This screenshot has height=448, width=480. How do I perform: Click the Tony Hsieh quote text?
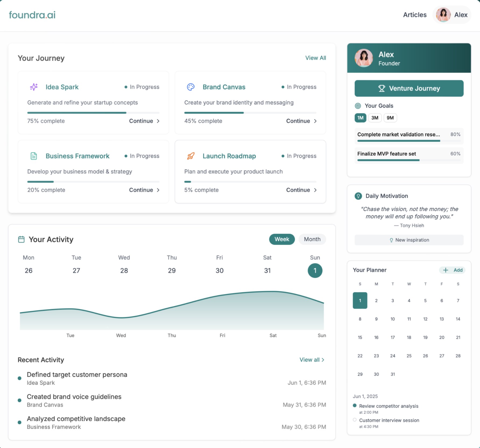409,213
